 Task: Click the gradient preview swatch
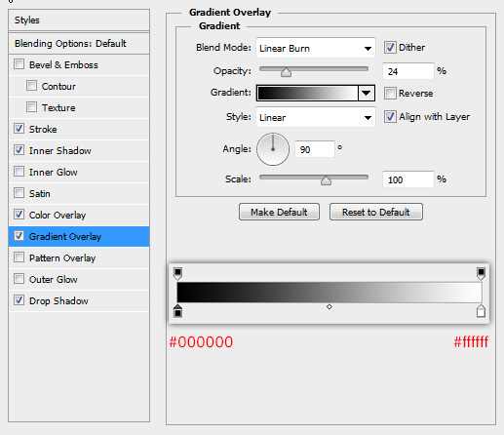pos(307,93)
